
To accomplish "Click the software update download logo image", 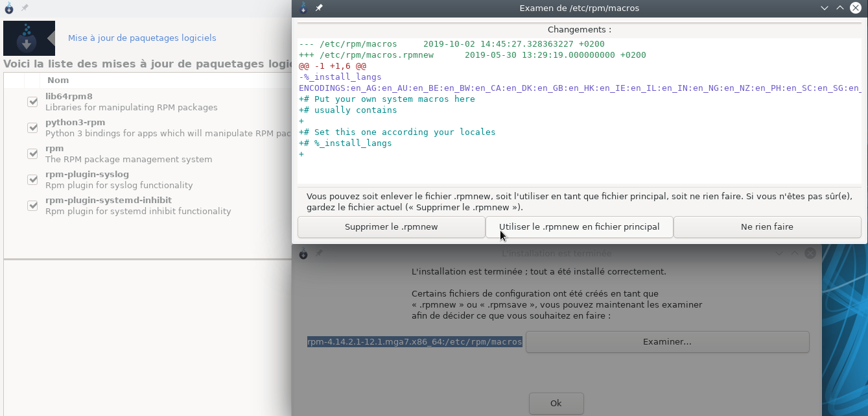I will (29, 38).
